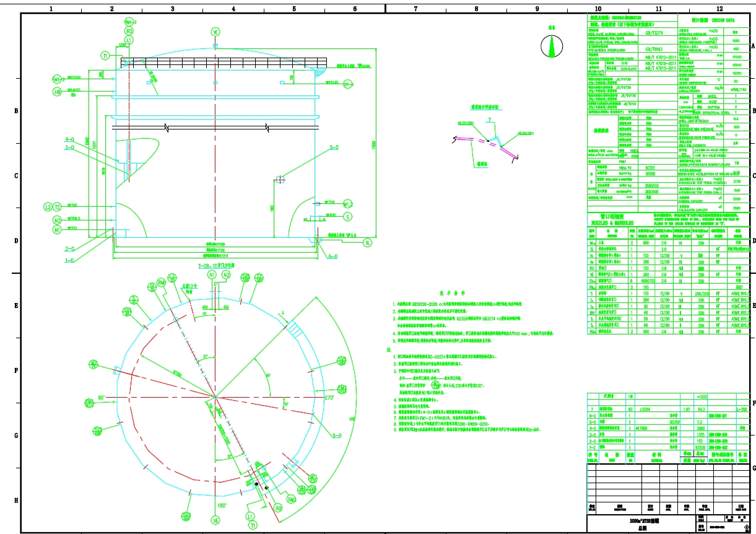Click the SL bubble right of tank base

pos(368,243)
